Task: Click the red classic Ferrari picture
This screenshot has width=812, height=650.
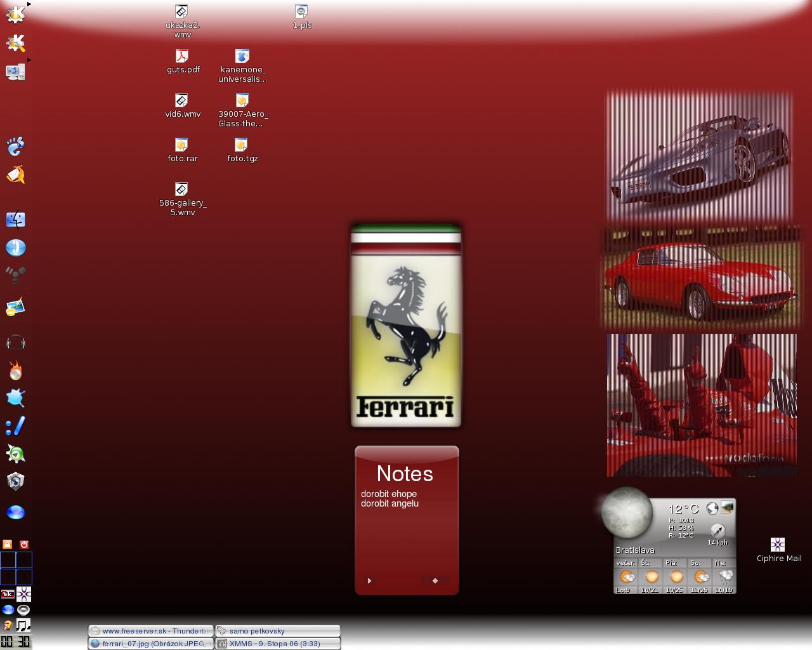Action: [x=701, y=277]
